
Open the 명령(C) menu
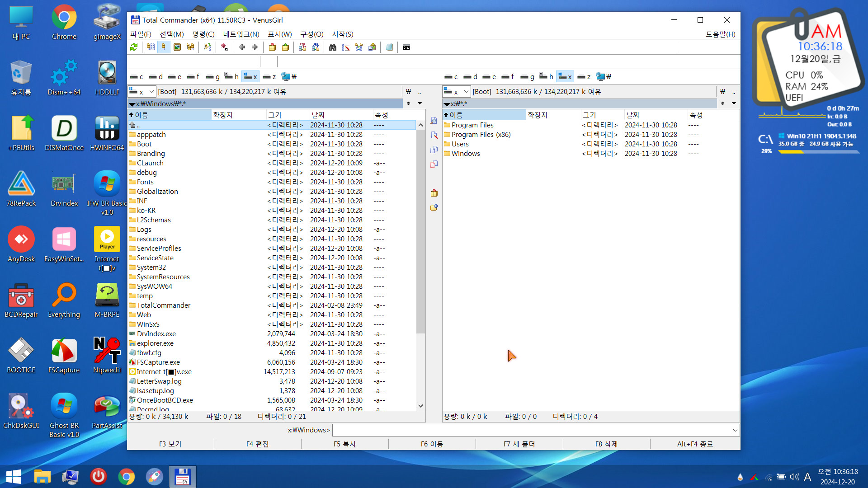click(x=203, y=34)
